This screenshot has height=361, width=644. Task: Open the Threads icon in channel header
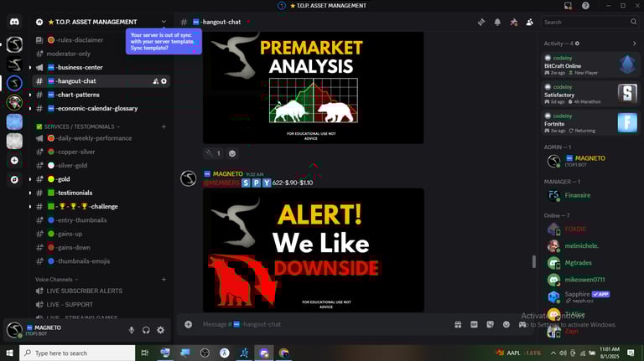click(x=481, y=22)
